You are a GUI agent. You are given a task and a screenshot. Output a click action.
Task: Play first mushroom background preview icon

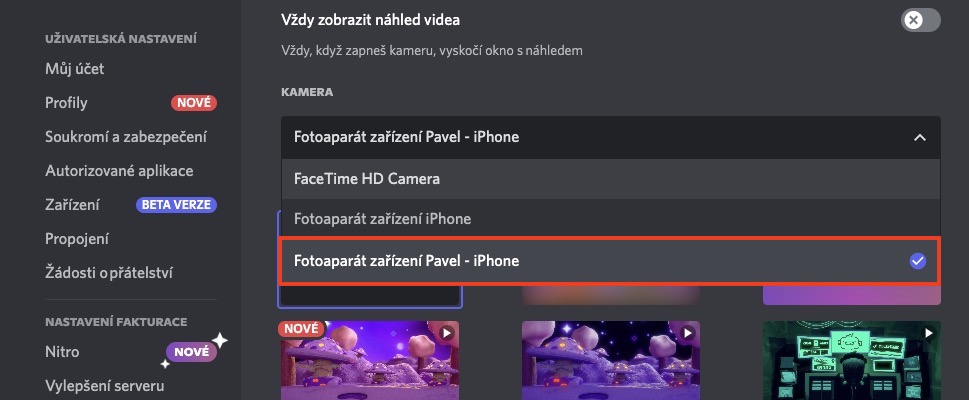pyautogui.click(x=446, y=333)
